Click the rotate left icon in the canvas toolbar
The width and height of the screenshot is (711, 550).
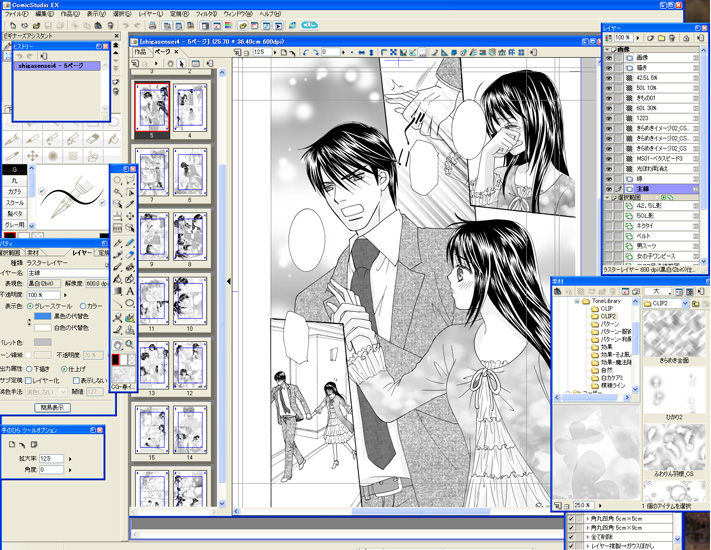coord(306,53)
